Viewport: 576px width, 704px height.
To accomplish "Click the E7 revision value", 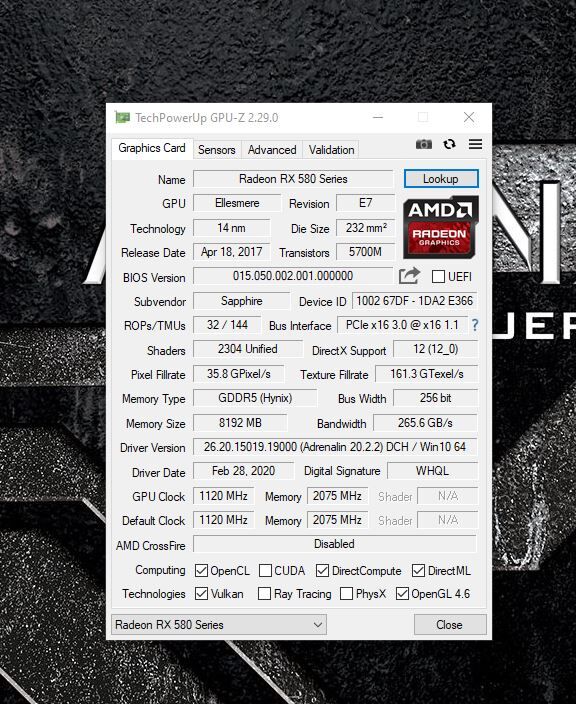I will click(x=365, y=203).
